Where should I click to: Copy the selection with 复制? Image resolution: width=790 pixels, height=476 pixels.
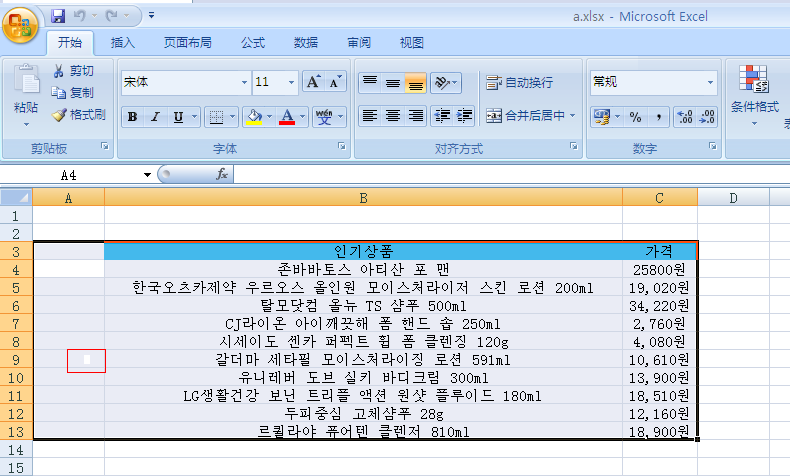click(74, 93)
